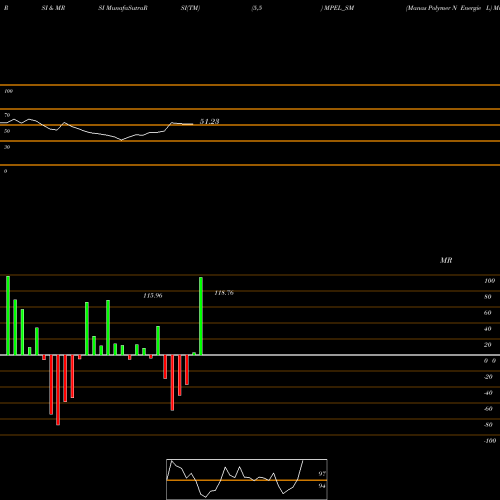
Task: Click the 'SI & MR' header text
Action: pyautogui.click(x=53, y=8)
